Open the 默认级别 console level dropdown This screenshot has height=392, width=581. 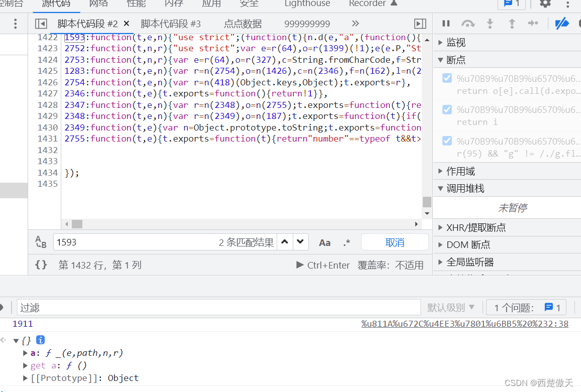pos(450,307)
